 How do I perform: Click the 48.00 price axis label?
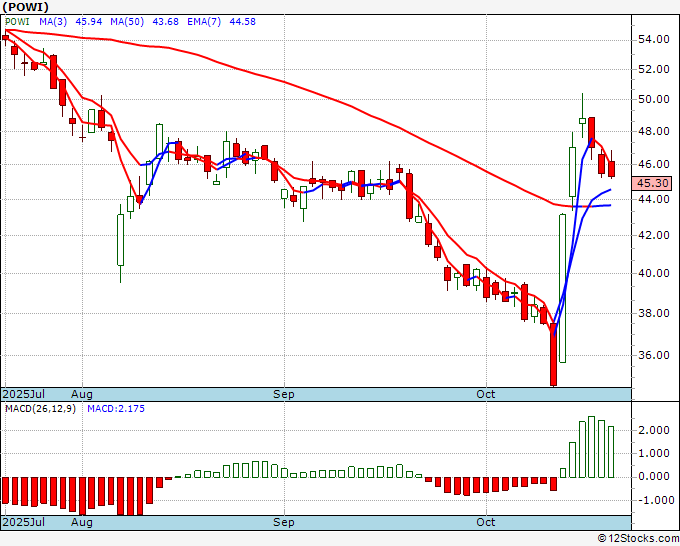pyautogui.click(x=654, y=131)
